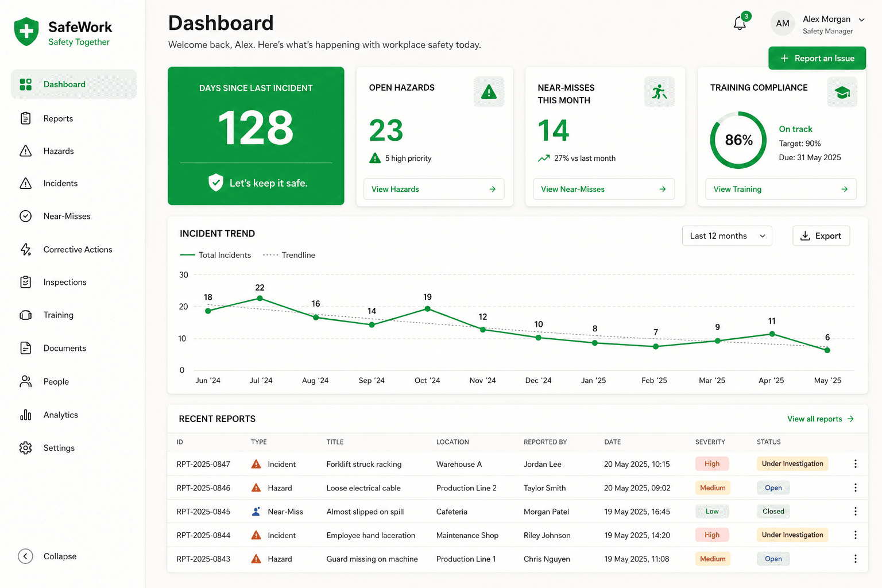The image size is (882, 588).
Task: Open the View all reports link
Action: (821, 419)
